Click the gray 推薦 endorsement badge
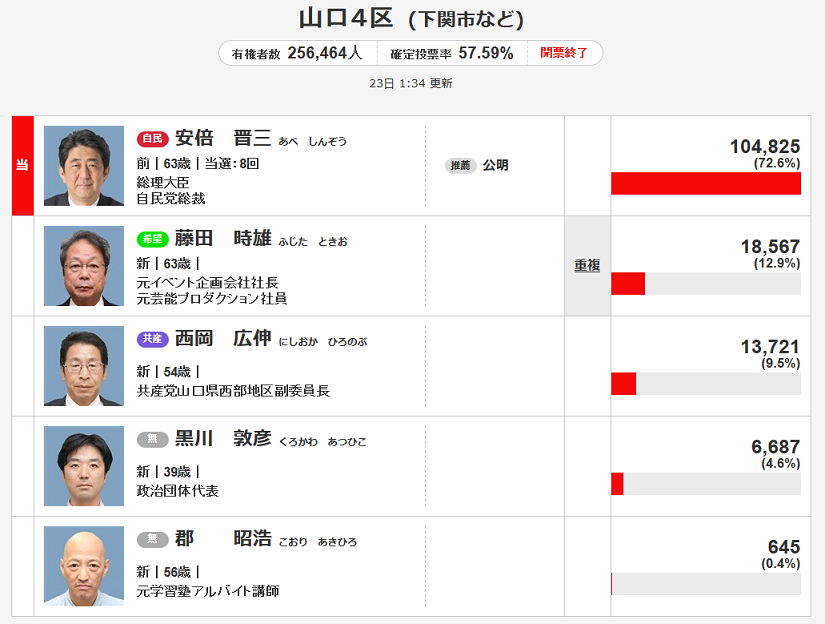This screenshot has width=825, height=624. tap(460, 165)
